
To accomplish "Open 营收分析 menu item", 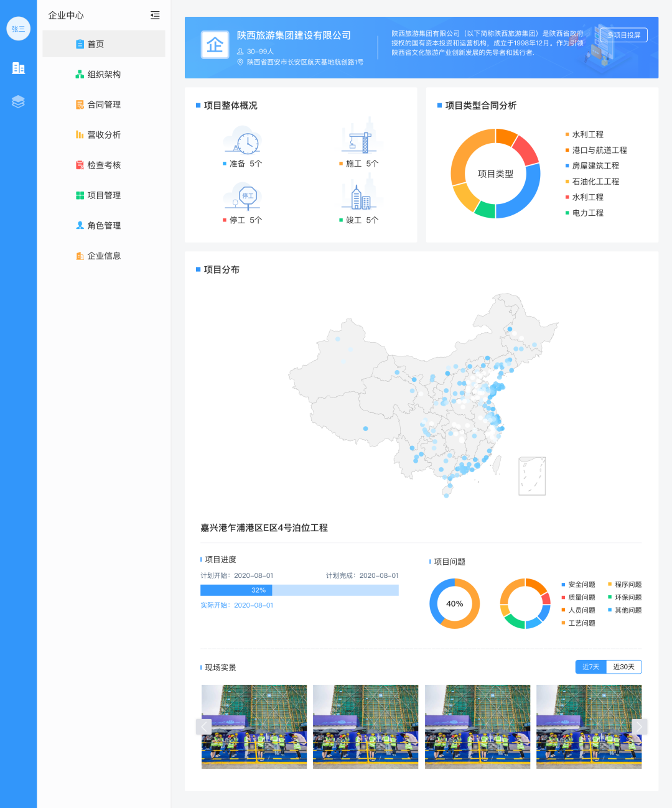I will point(104,134).
